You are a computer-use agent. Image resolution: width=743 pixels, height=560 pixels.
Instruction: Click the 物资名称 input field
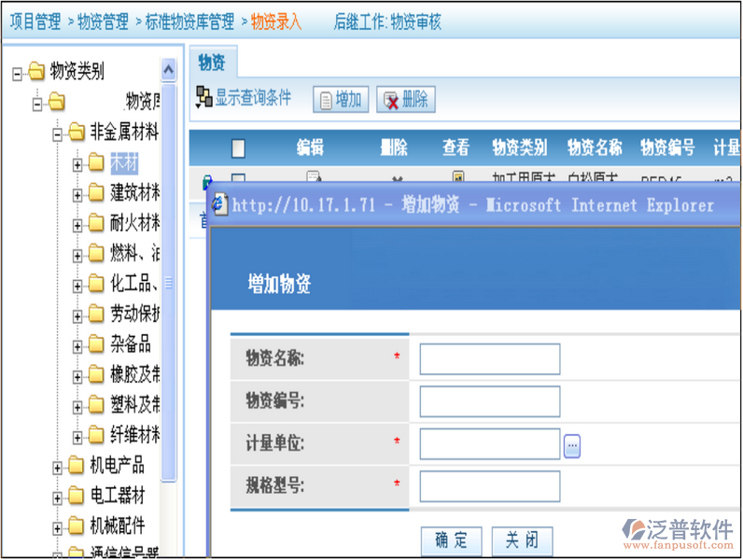pos(489,358)
